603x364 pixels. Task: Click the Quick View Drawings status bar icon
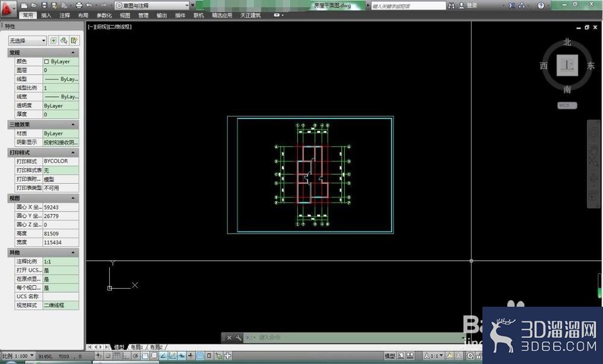(410, 356)
